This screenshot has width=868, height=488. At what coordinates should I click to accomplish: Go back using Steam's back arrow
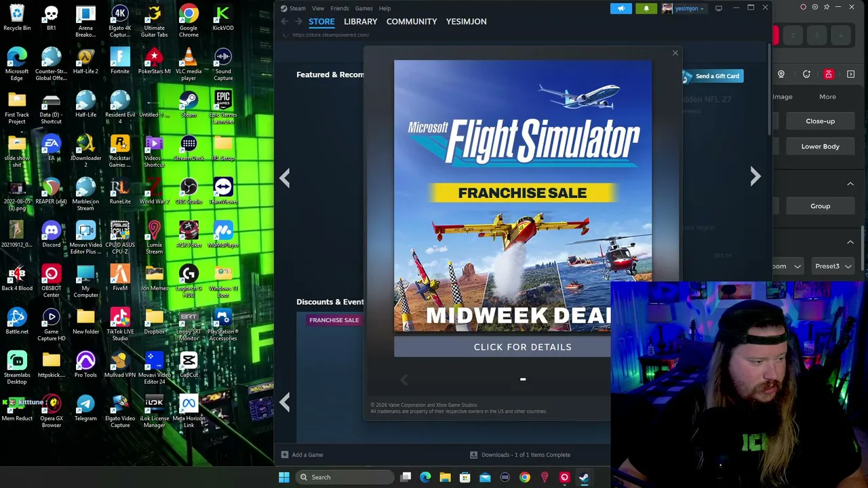(285, 22)
